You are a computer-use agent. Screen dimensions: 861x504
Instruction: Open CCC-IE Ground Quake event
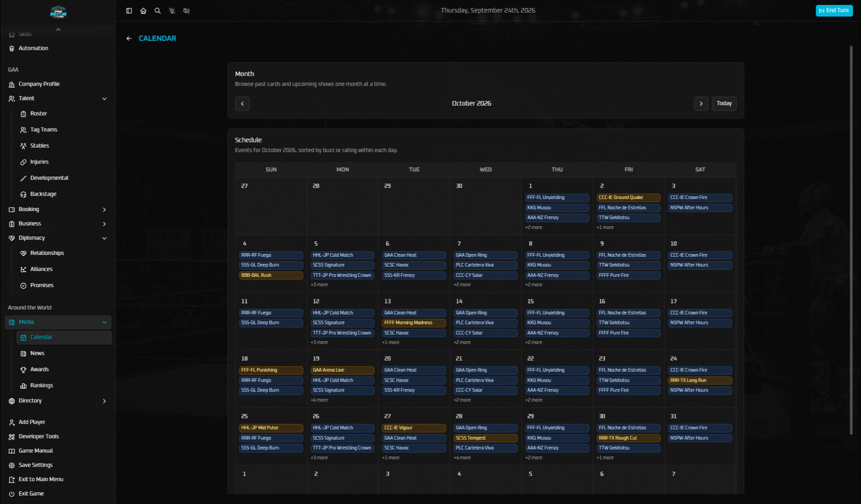click(628, 197)
